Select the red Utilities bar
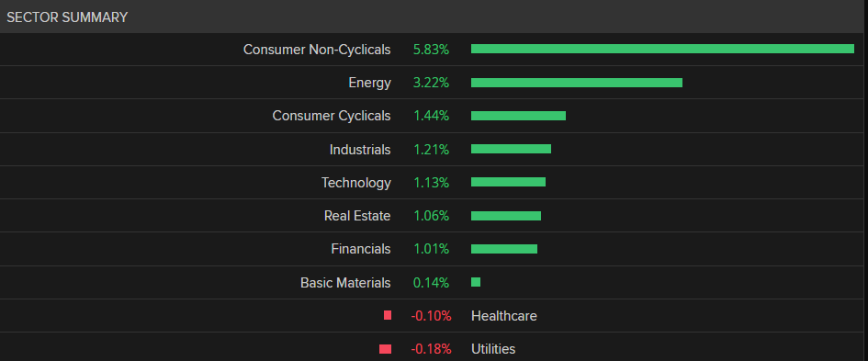868x361 pixels. tap(385, 349)
